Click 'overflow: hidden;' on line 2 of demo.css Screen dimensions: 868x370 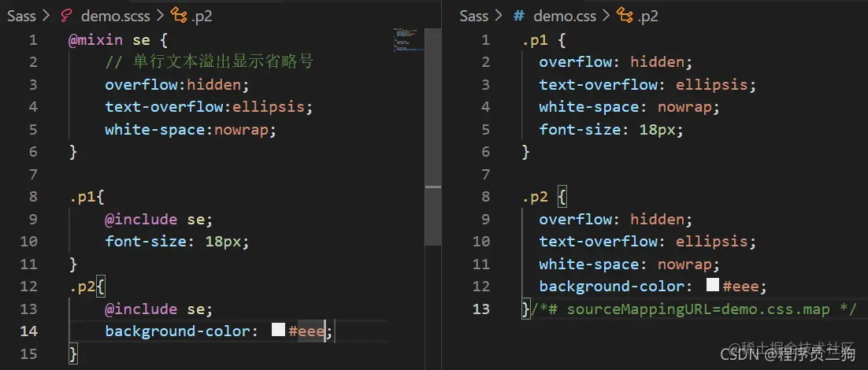616,62
